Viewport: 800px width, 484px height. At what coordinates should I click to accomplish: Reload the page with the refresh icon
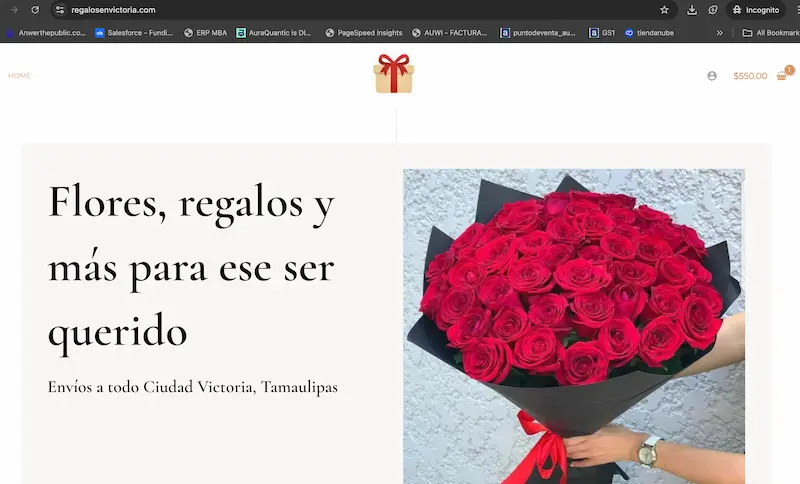(35, 10)
